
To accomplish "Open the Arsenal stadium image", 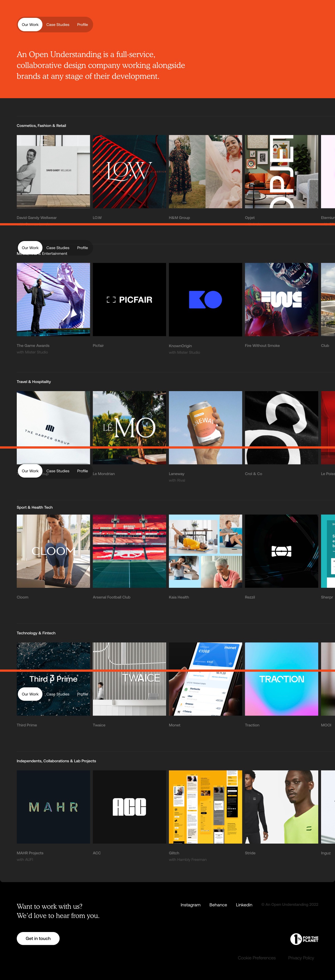I will (130, 551).
